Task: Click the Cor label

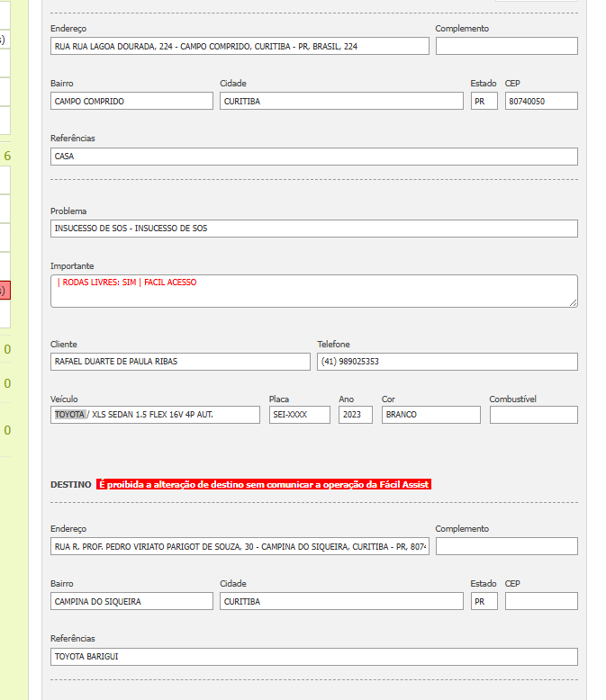Action: click(388, 399)
